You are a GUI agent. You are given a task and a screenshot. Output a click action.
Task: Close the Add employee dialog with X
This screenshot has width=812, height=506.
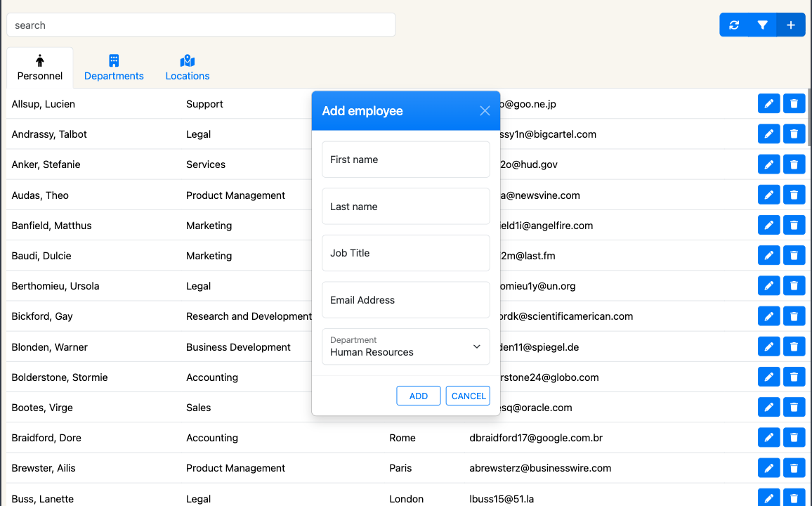point(485,111)
